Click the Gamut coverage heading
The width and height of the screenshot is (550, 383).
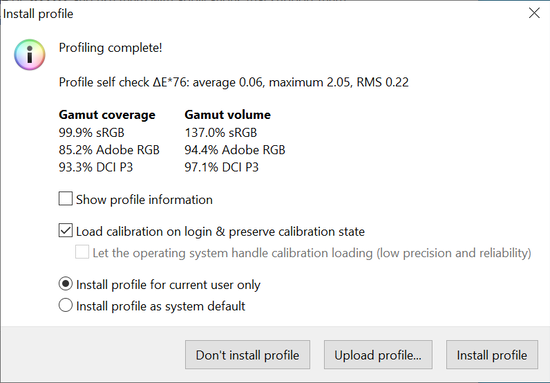[107, 115]
